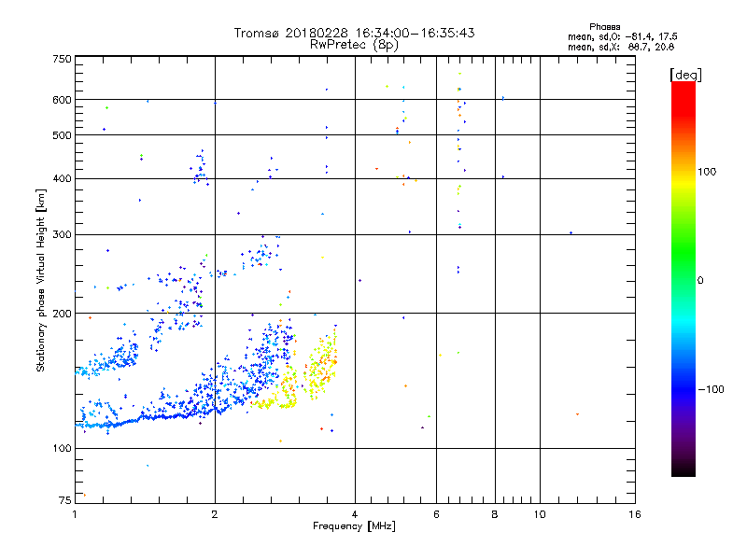Click the y-axis label '600'
The width and height of the screenshot is (747, 560).
pyautogui.click(x=62, y=100)
